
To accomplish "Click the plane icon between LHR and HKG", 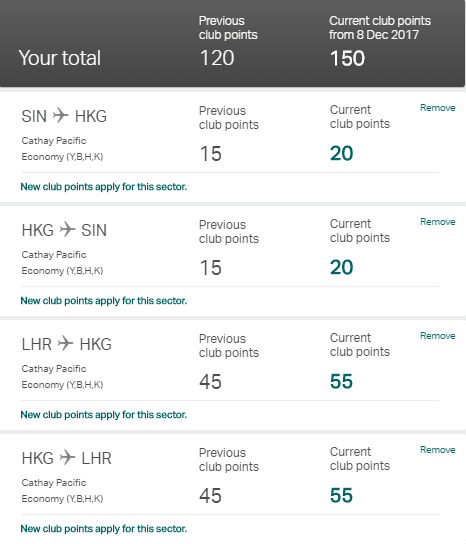I will [65, 343].
